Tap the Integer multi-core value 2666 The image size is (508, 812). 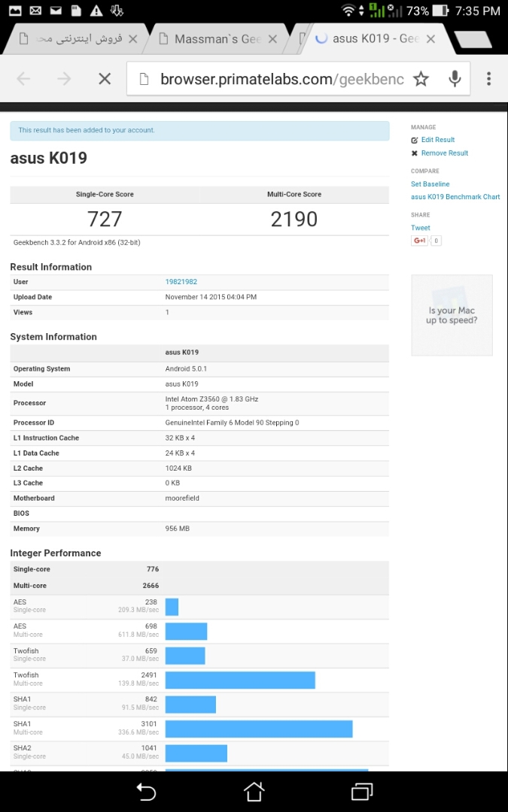tap(152, 586)
